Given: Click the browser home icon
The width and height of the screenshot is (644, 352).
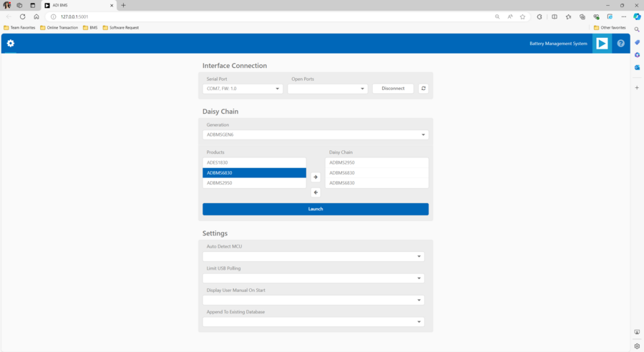Looking at the screenshot, I should pyautogui.click(x=36, y=16).
